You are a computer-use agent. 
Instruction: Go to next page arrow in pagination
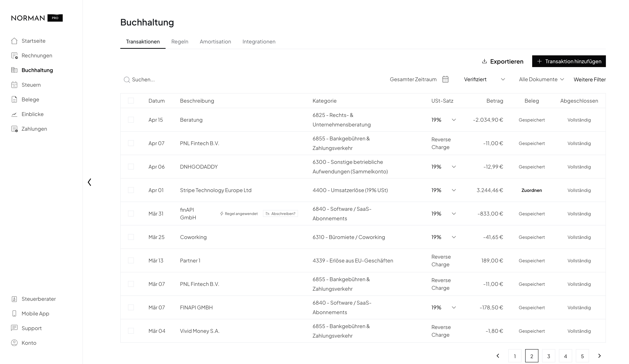pos(599,356)
